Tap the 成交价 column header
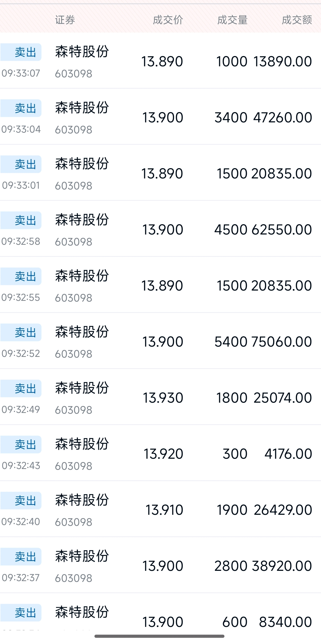Screen dimensions: 321x644 point(168,20)
